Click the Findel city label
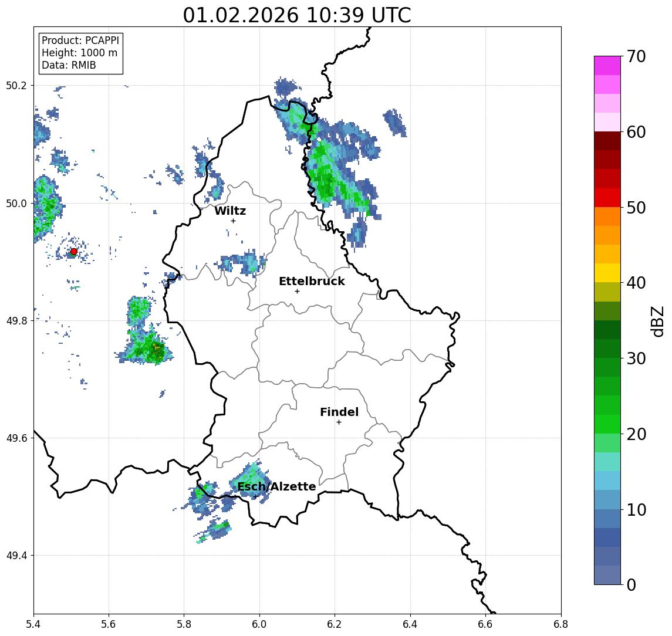Viewport: 672px width, 636px height. pyautogui.click(x=339, y=412)
